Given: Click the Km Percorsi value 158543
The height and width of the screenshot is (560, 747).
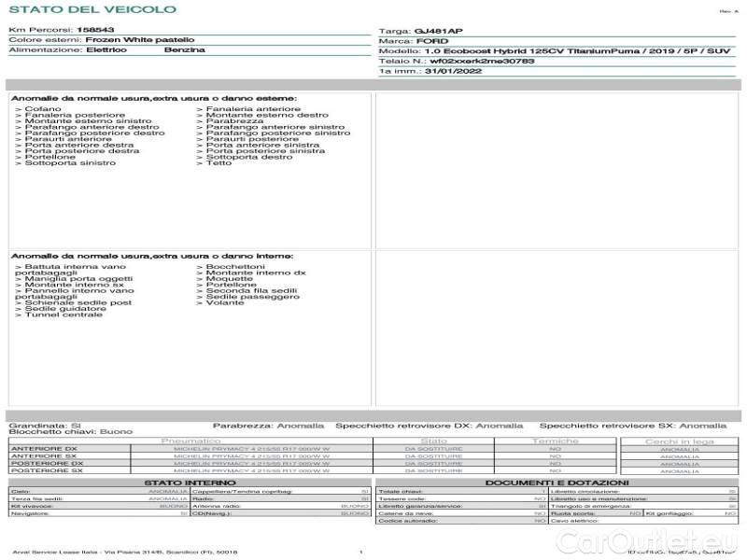Looking at the screenshot, I should pyautogui.click(x=94, y=30).
